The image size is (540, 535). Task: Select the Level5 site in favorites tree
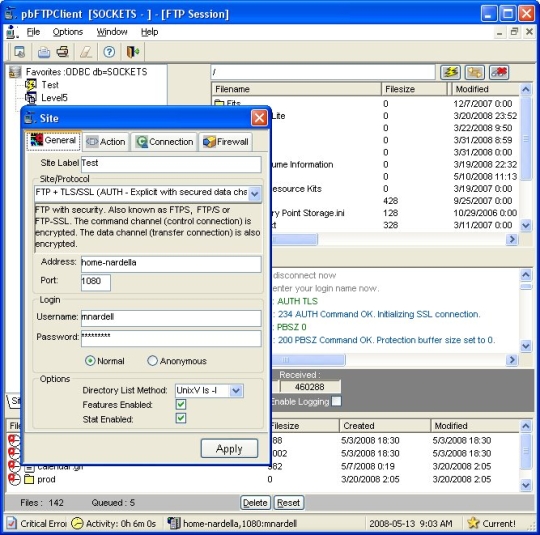point(54,98)
